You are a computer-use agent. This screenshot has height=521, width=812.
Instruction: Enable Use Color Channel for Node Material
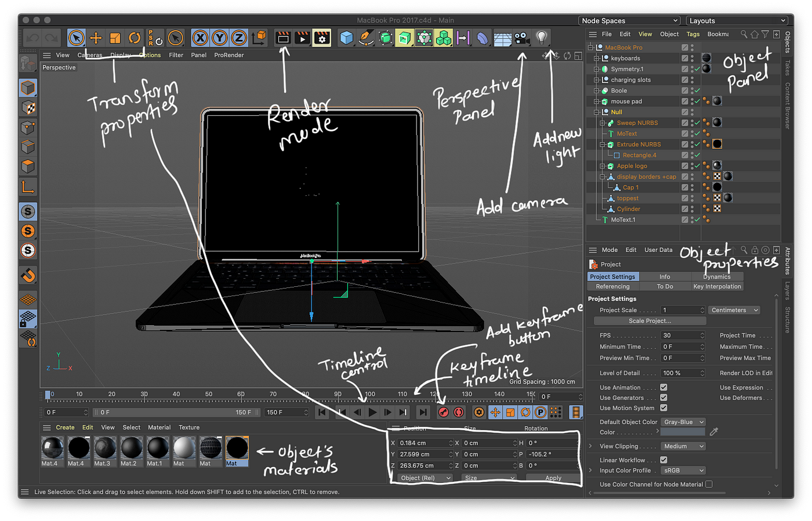coord(709,484)
